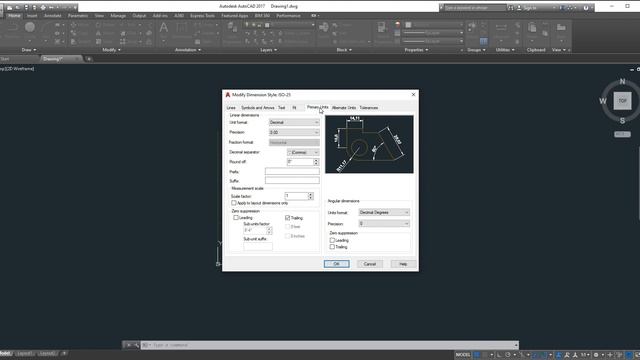The image size is (640, 360).
Task: Switch to the Symbols and Arrows tab
Action: [258, 108]
